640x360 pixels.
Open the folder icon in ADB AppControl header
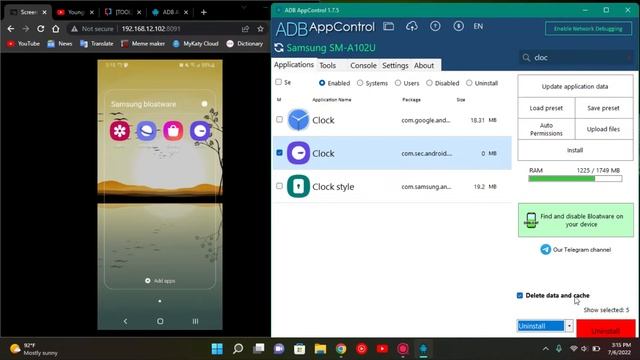click(389, 27)
